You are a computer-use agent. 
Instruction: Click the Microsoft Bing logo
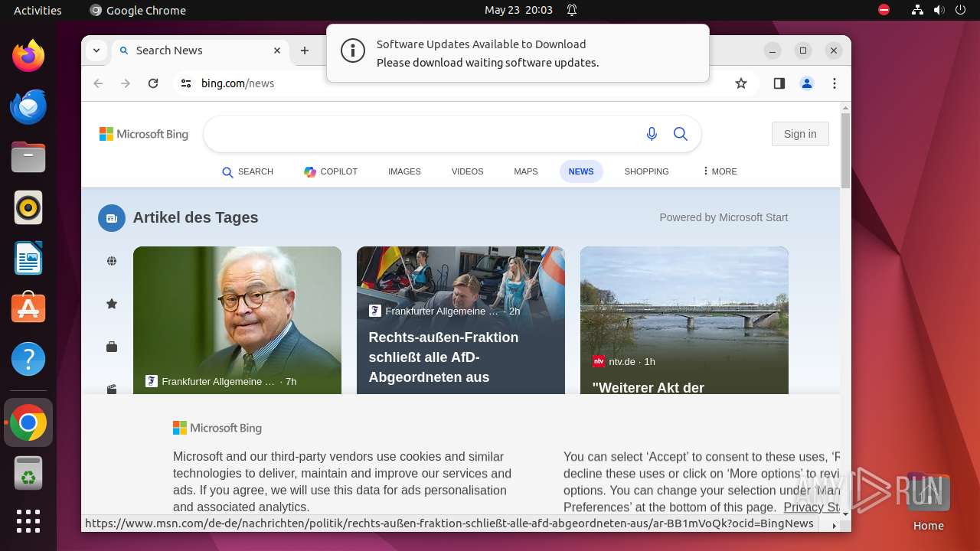point(144,134)
